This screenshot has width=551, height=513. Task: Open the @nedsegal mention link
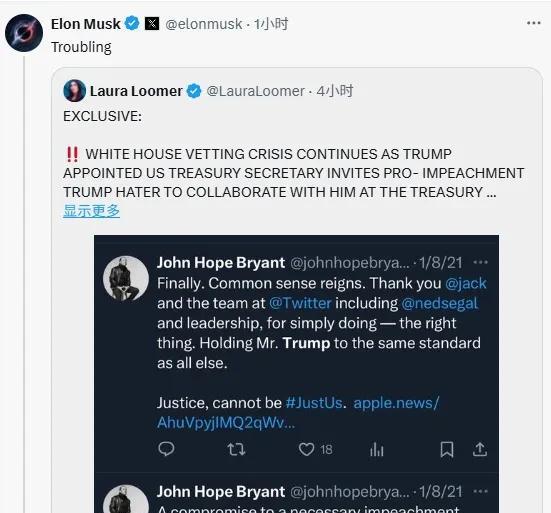click(x=440, y=303)
